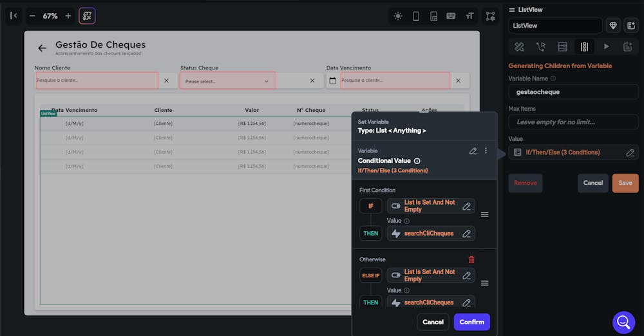Viewport: 644px width, 336px height.
Task: Edit the If/Then/Else value pencil icon
Action: tap(630, 153)
